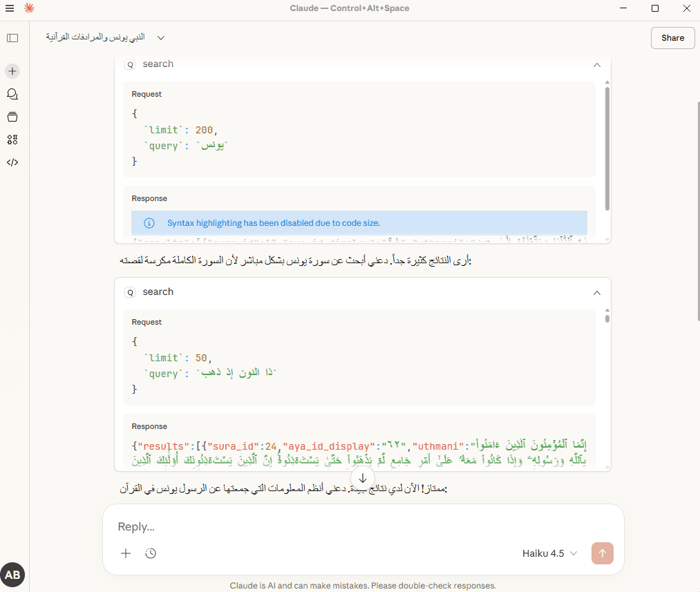The width and height of the screenshot is (700, 592).
Task: Click the send message arrow button
Action: click(x=602, y=553)
